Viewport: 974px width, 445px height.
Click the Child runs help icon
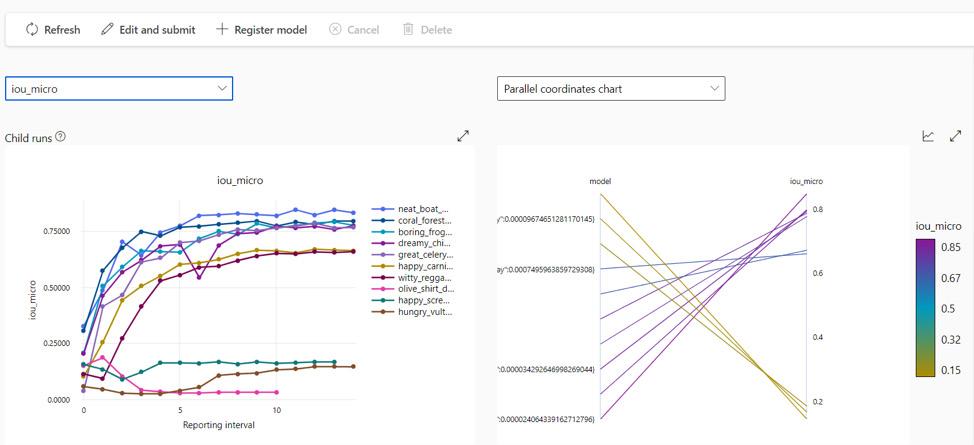pos(61,137)
